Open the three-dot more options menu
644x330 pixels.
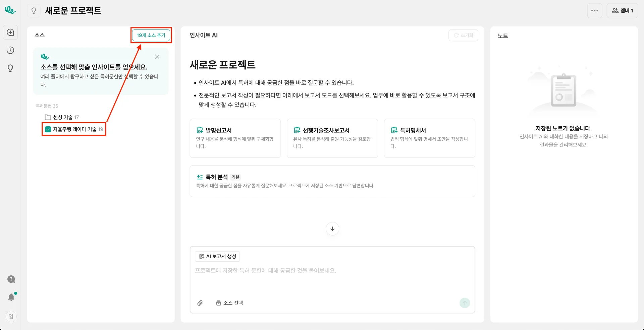[x=594, y=11]
